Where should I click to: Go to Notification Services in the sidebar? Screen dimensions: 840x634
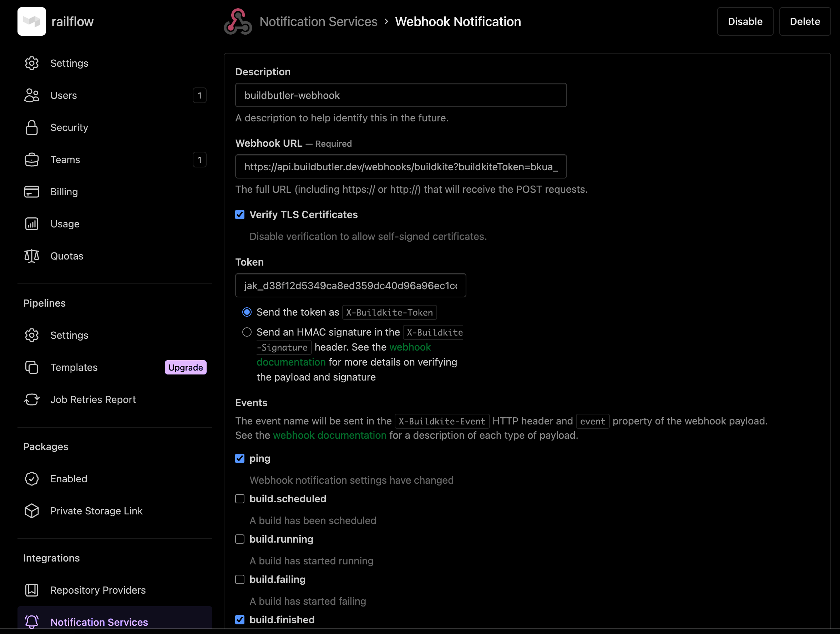point(99,622)
